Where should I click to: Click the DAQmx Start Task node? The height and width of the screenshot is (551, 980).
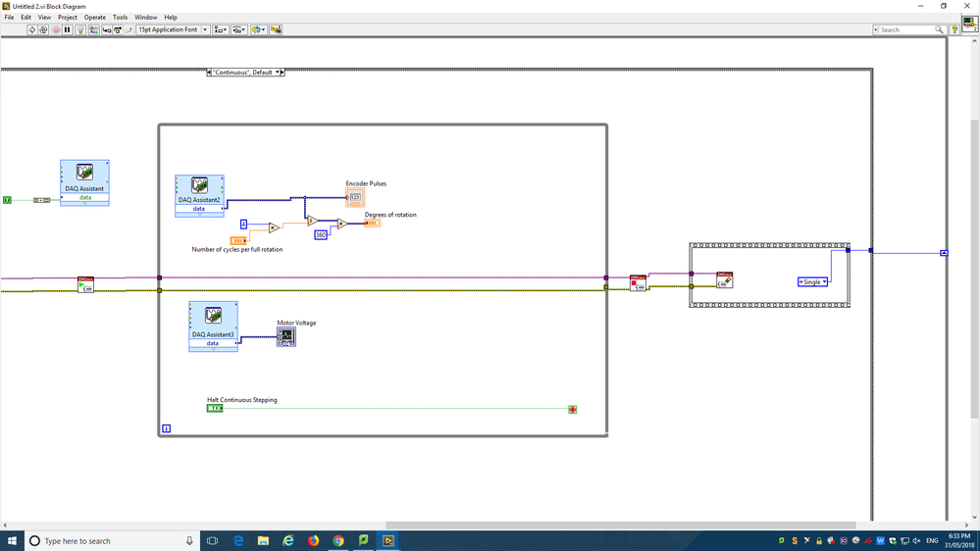(x=85, y=284)
